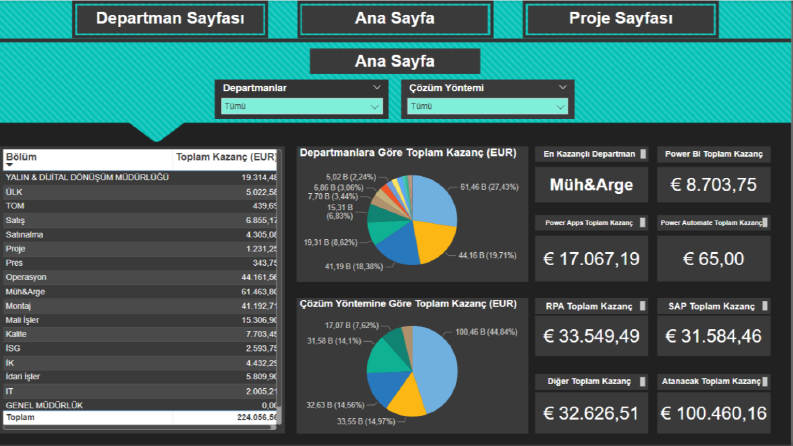The image size is (793, 446).
Task: Select the Satış row in table
Action: point(141,220)
